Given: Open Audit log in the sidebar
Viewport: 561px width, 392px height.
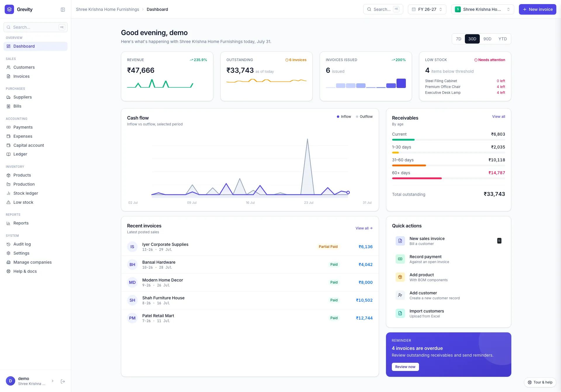Looking at the screenshot, I should pyautogui.click(x=35, y=244).
